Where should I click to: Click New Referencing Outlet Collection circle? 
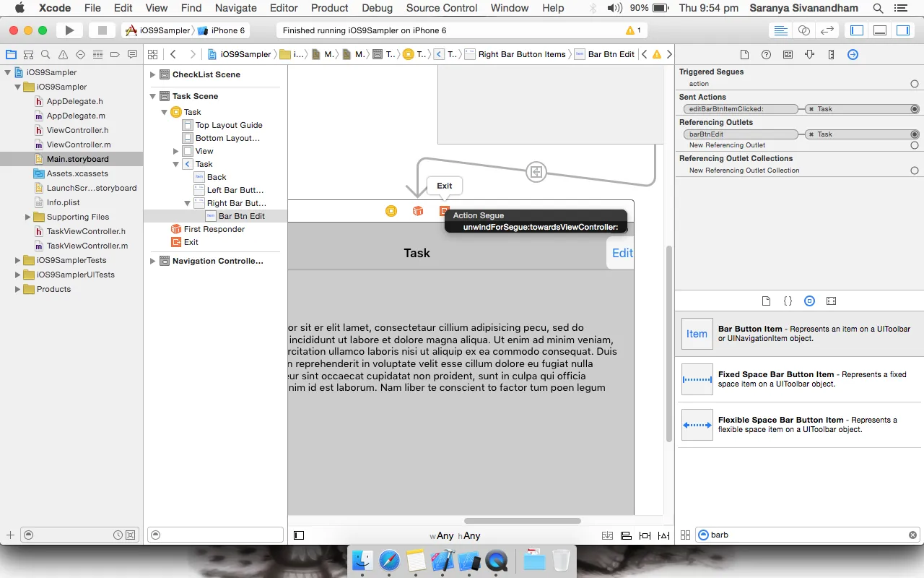[915, 171]
